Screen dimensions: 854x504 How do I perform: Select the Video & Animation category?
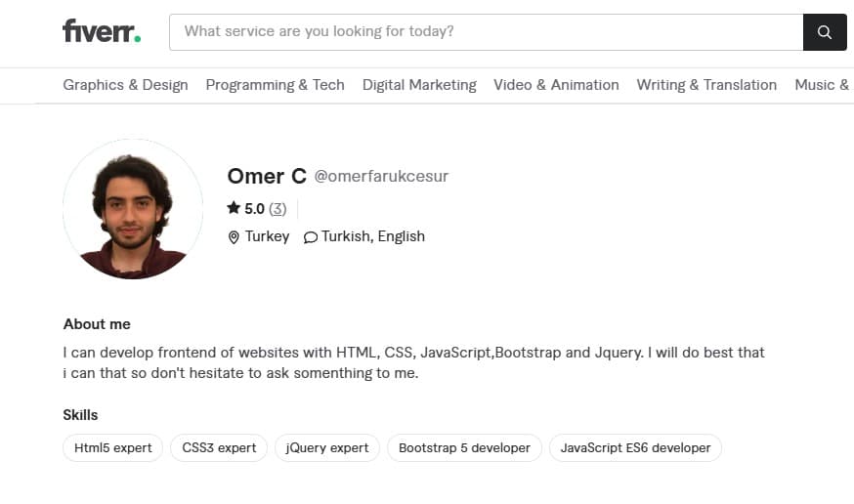[x=556, y=85]
